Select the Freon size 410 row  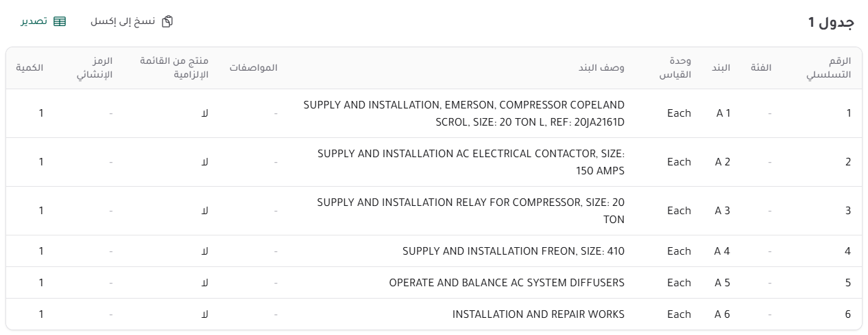[434, 251]
